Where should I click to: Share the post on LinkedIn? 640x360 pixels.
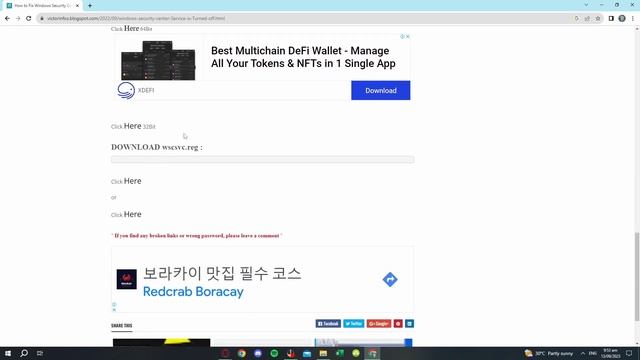[409, 324]
